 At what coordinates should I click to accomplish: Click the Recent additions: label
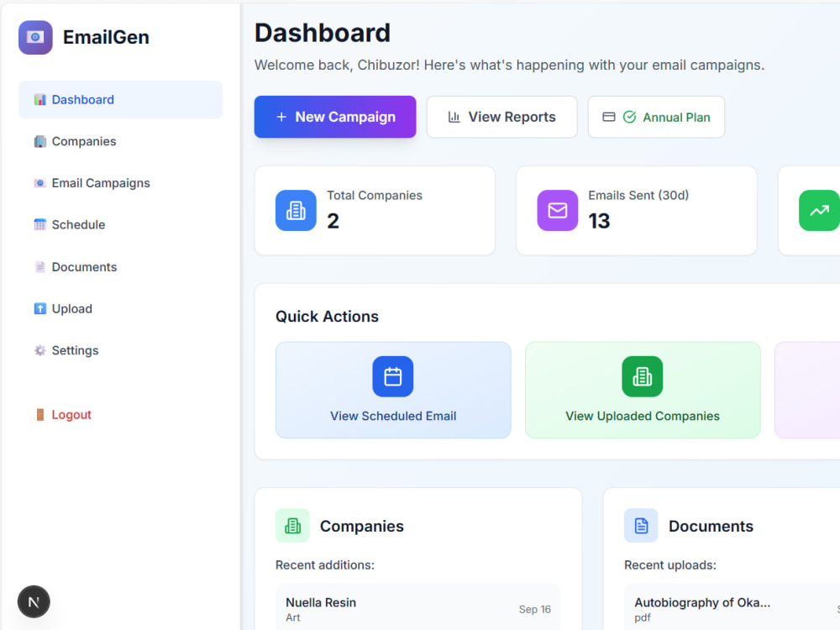pos(324,564)
